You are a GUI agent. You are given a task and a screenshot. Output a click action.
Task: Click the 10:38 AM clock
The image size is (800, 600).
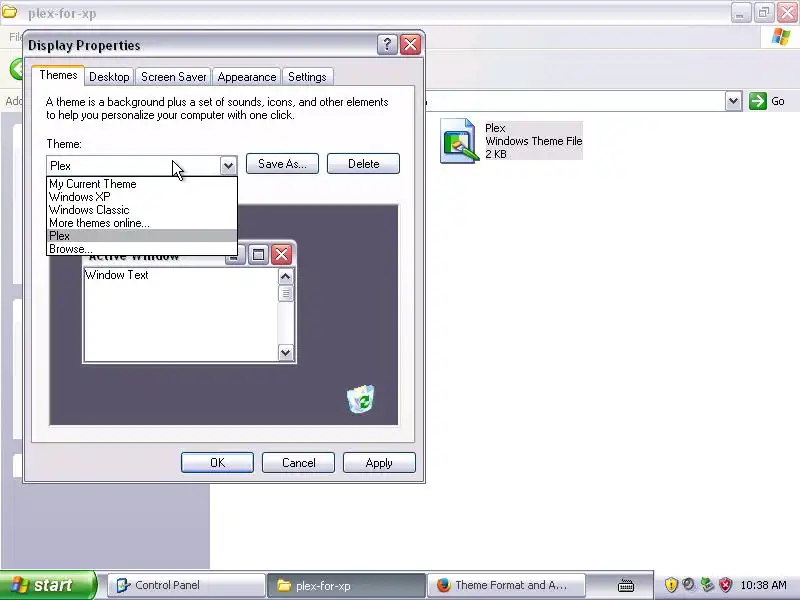[763, 585]
